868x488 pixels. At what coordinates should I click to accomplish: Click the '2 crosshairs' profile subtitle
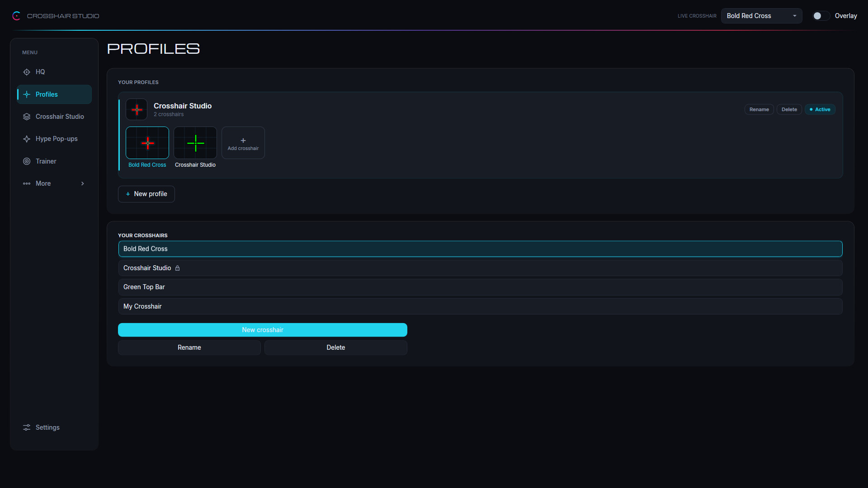[169, 114]
